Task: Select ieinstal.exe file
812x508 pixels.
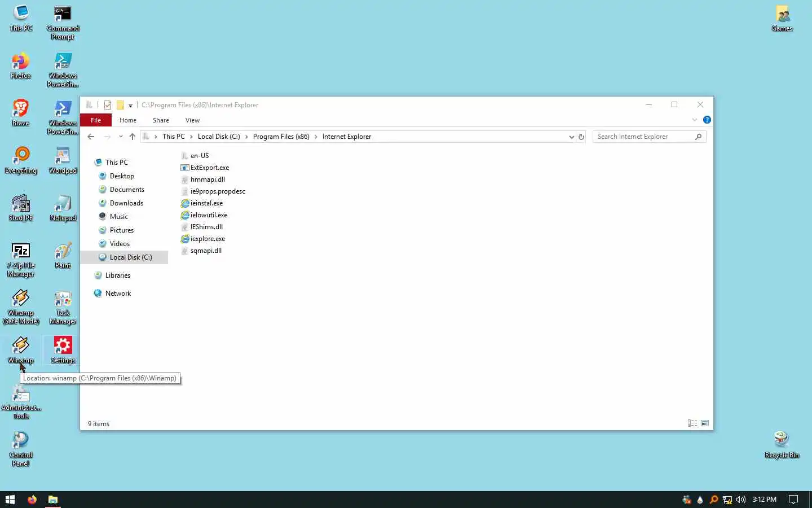Action: (202, 203)
